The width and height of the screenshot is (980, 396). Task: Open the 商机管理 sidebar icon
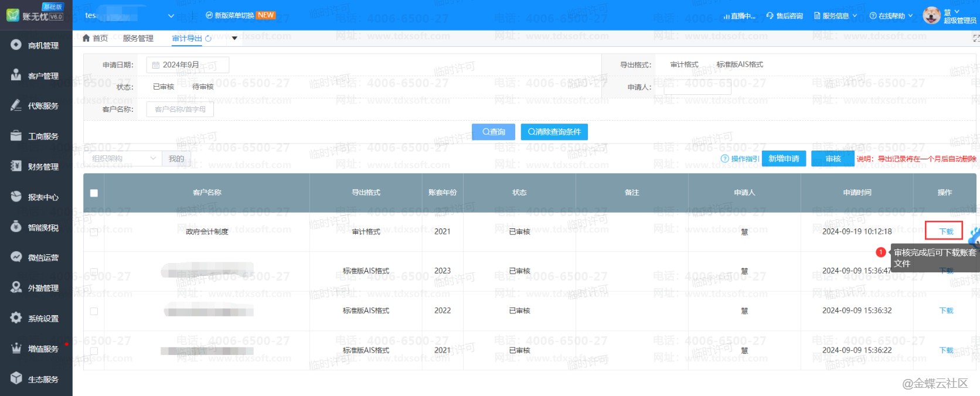click(16, 45)
